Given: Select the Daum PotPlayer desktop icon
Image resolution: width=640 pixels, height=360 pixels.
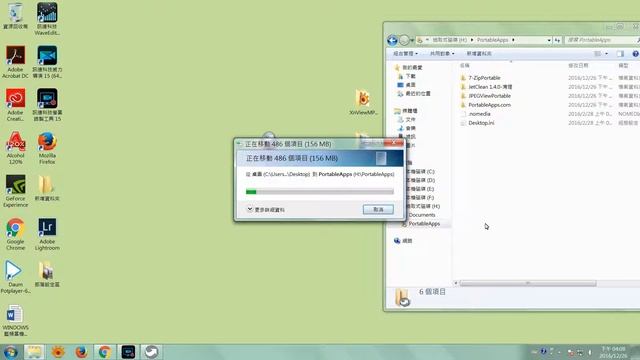Looking at the screenshot, I should point(16,277).
